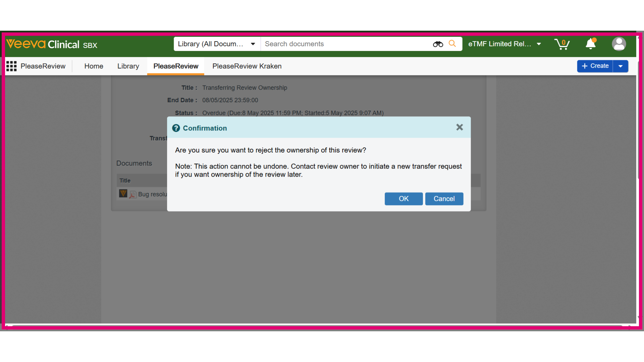Viewport: 644px width, 362px height.
Task: Open the PleaseReview Kraken tab
Action: point(247,66)
